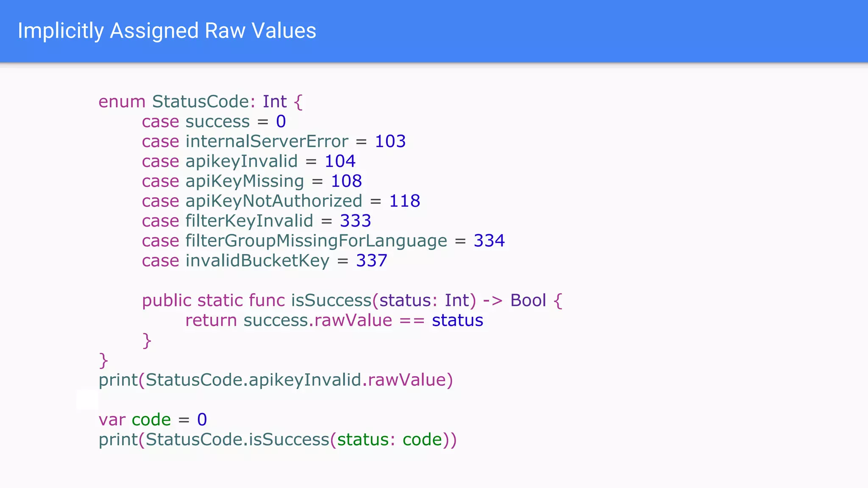Click the isSuccess function name

(331, 301)
